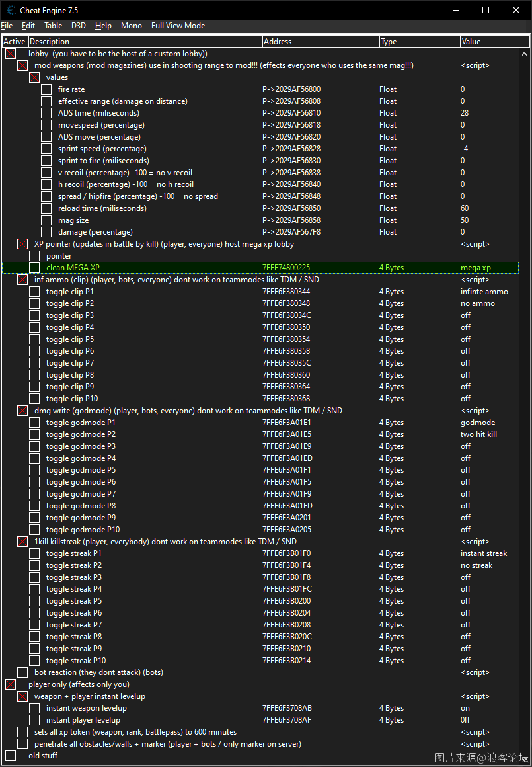Check the toggle clip P1 box
The width and height of the screenshot is (532, 767).
point(34,292)
